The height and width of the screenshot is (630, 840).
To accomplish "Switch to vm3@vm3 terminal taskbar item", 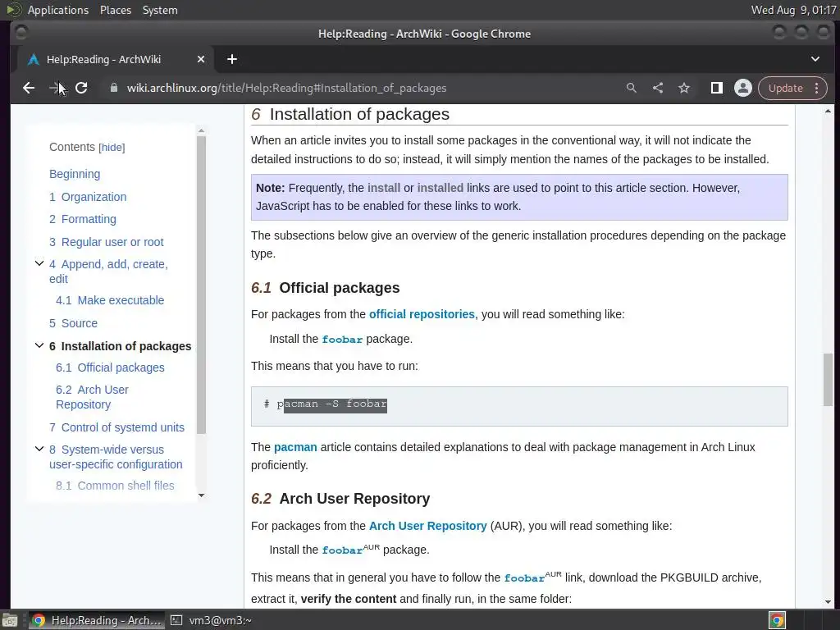I will (211, 620).
